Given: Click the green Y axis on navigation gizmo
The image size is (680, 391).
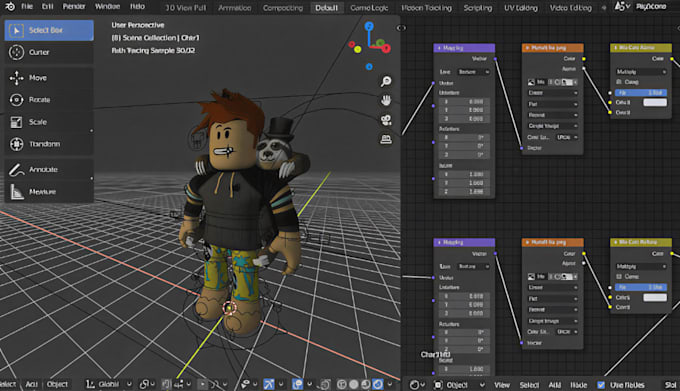Looking at the screenshot, I should (x=380, y=43).
